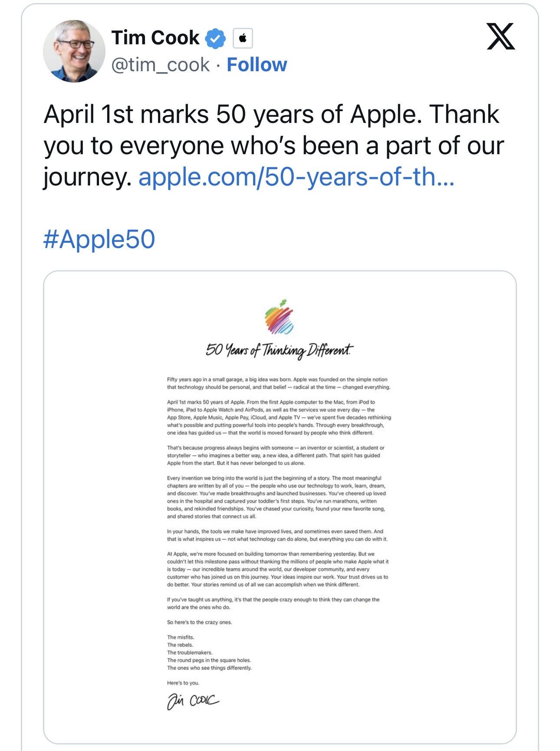The width and height of the screenshot is (560, 751).
Task: Open the apple.com/50-years-of-th… link
Action: coord(296,177)
